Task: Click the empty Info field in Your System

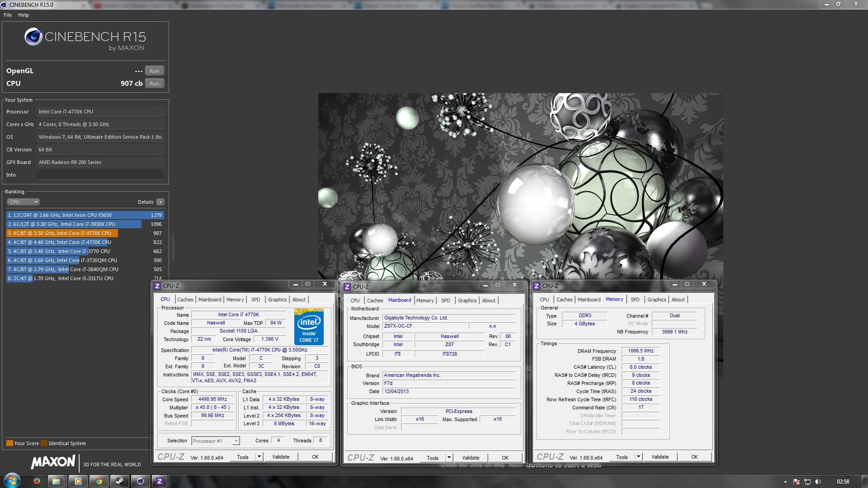Action: point(100,175)
